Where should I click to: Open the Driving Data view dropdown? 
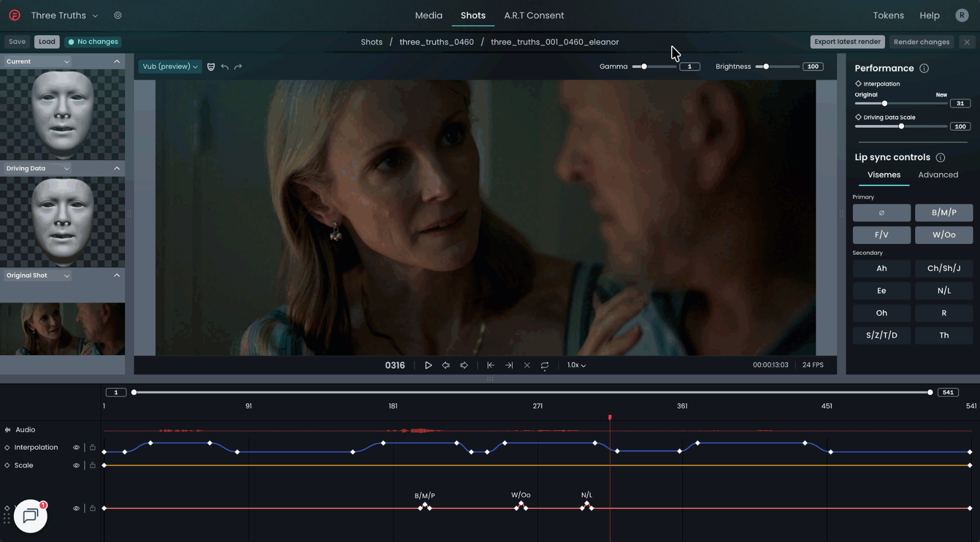click(x=38, y=168)
